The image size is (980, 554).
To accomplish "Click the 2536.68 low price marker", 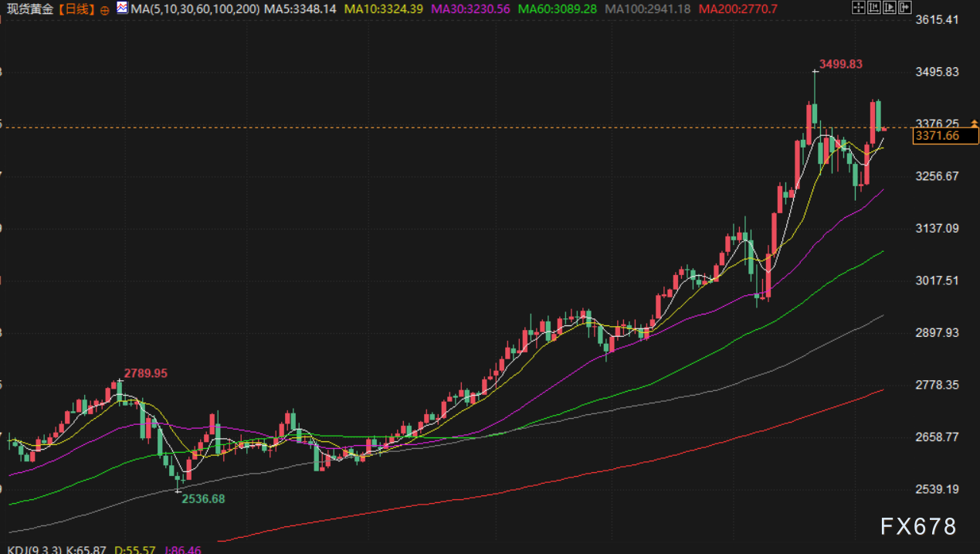I will pyautogui.click(x=203, y=499).
